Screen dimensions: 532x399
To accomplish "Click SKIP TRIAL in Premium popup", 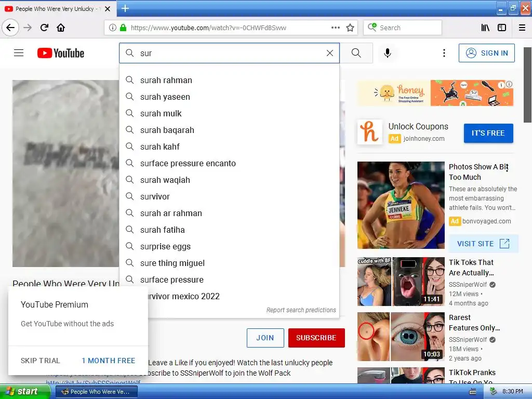I will coord(40,361).
